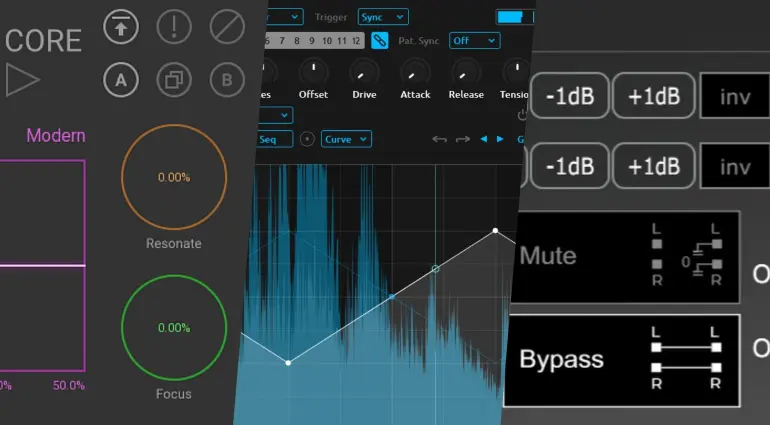770x425 pixels.
Task: Click the top row +1dB button
Action: pyautogui.click(x=654, y=97)
